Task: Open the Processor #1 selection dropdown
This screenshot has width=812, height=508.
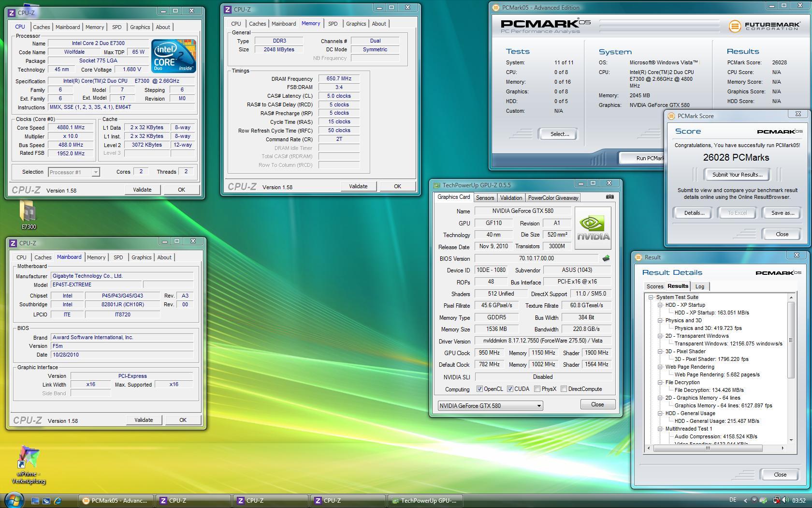Action: 96,172
